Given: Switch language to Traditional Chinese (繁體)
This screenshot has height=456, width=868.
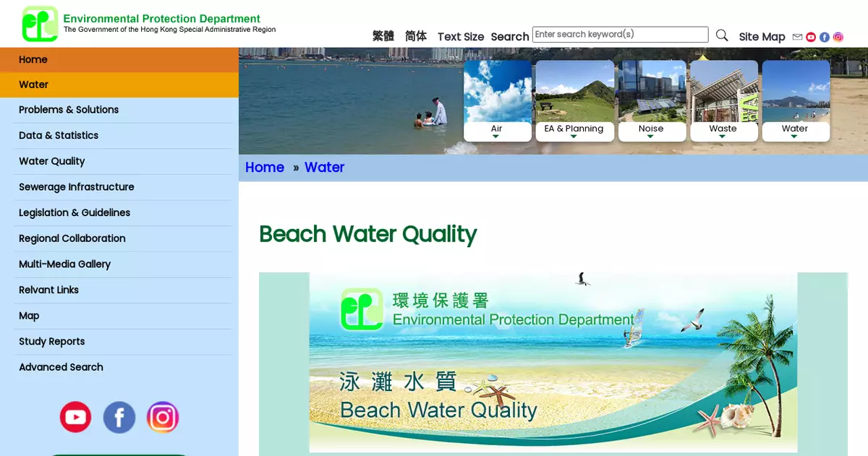Looking at the screenshot, I should click(x=383, y=36).
